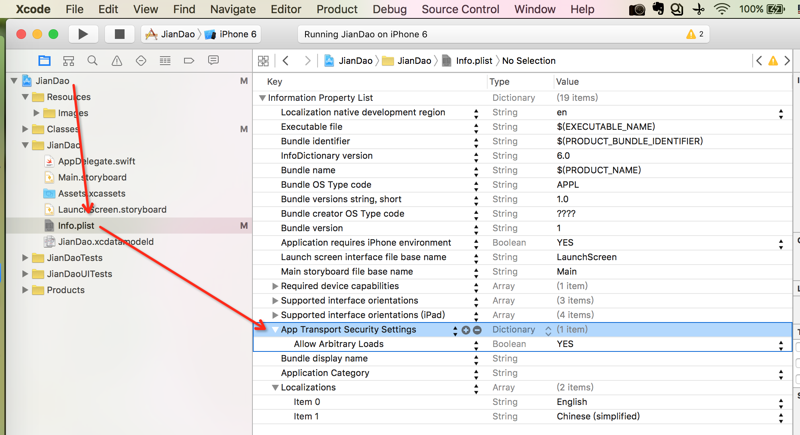Choose the iPhone 6 run destination
The image size is (800, 435).
(x=231, y=34)
